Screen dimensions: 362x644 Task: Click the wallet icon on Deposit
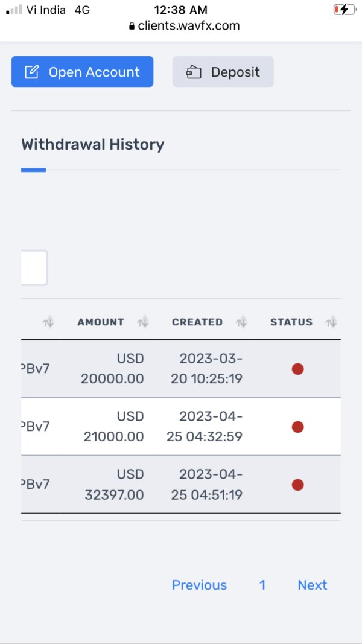point(194,72)
